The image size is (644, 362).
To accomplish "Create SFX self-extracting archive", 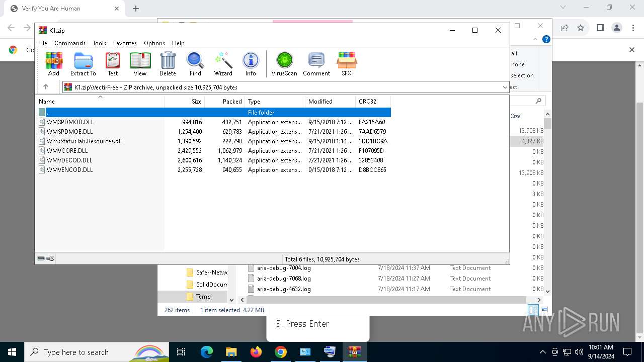I will (x=347, y=64).
